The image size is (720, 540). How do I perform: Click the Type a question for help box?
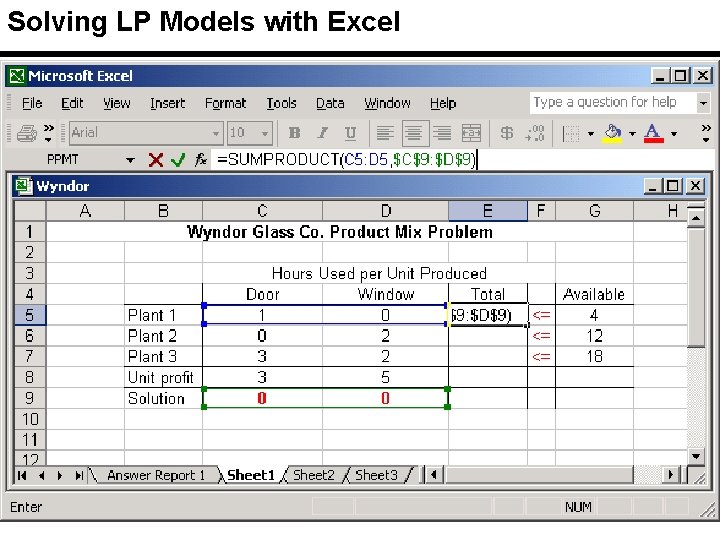[x=613, y=102]
